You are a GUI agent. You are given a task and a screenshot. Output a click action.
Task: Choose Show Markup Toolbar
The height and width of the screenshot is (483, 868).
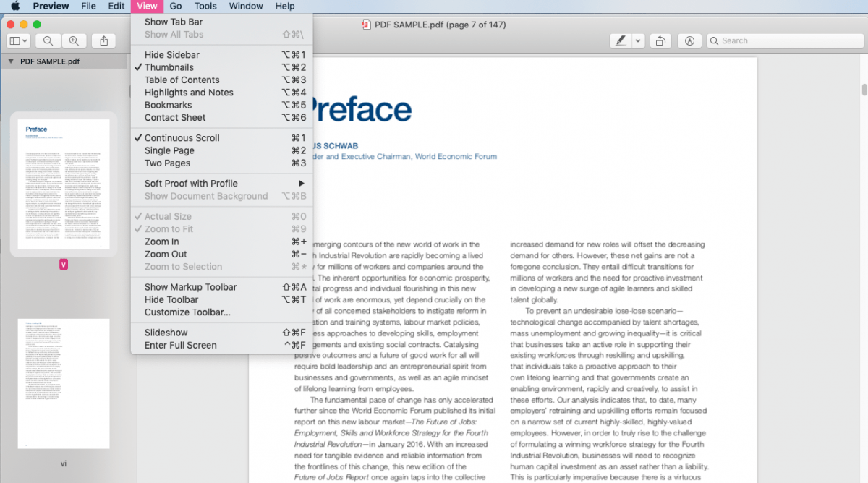[222, 287]
